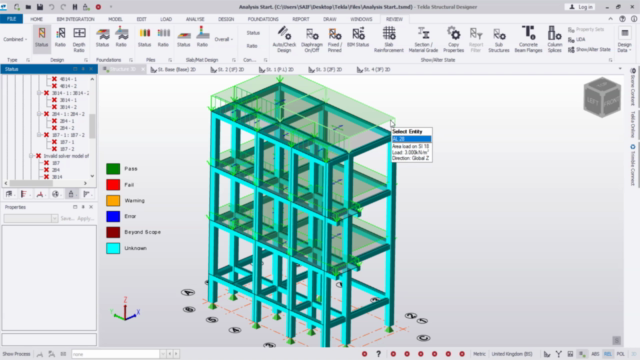Click the red record icon in title bar
The image size is (640, 360).
(x=98, y=7)
